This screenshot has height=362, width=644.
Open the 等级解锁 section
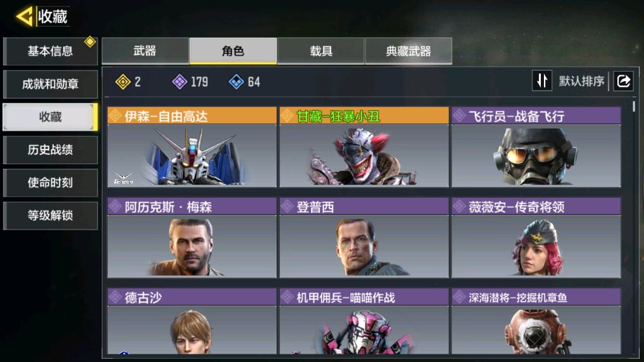click(50, 216)
